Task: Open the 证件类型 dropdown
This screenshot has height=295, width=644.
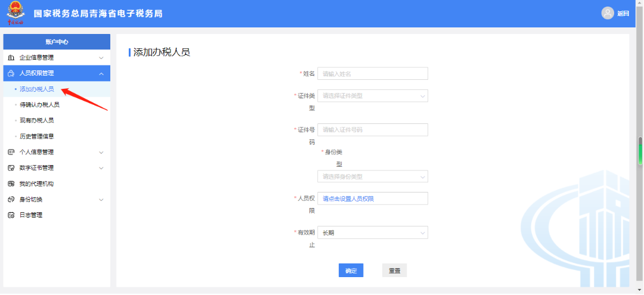Action: pos(373,96)
